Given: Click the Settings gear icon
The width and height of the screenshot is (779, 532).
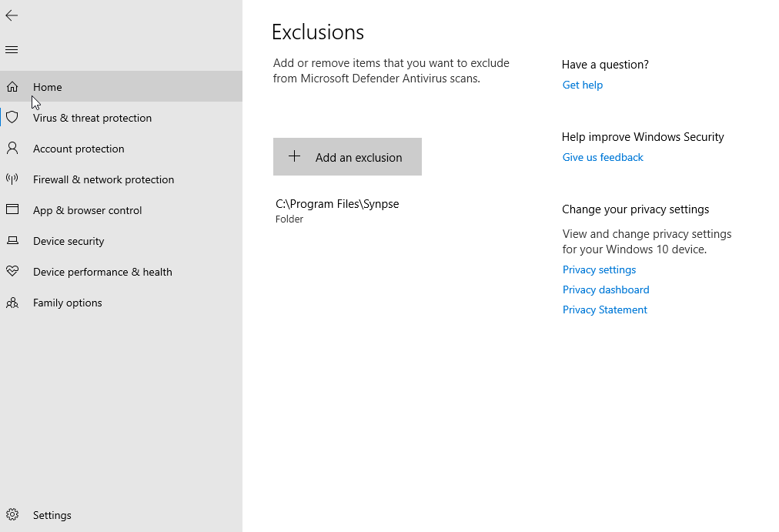Looking at the screenshot, I should click(12, 515).
